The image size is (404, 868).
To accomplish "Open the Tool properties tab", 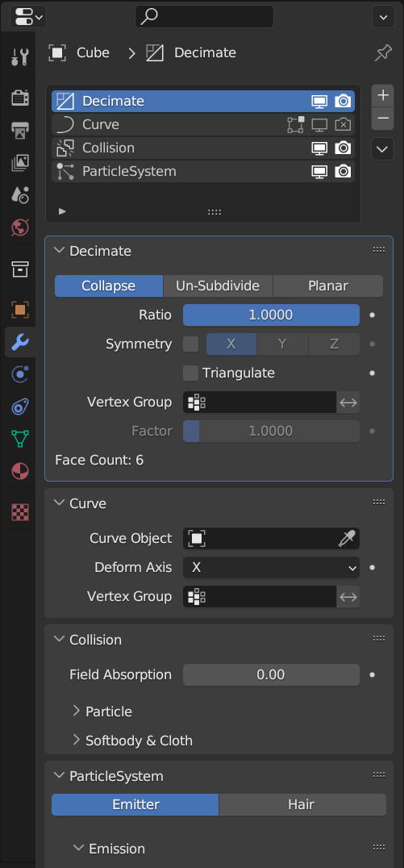I will (x=20, y=56).
